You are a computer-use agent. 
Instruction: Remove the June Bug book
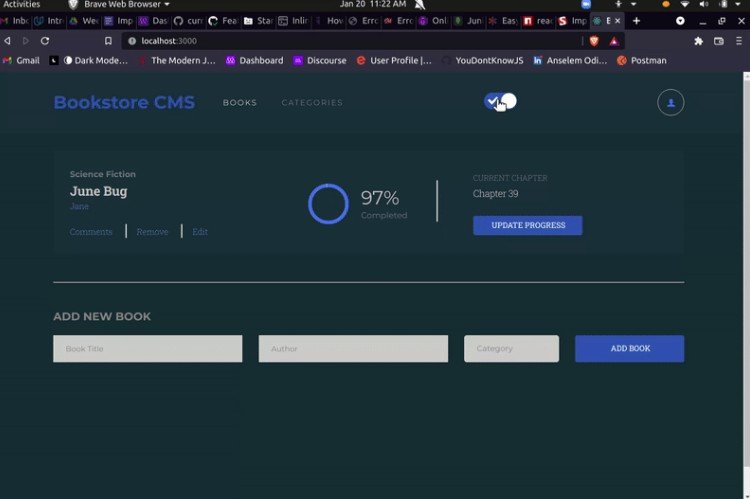(152, 232)
